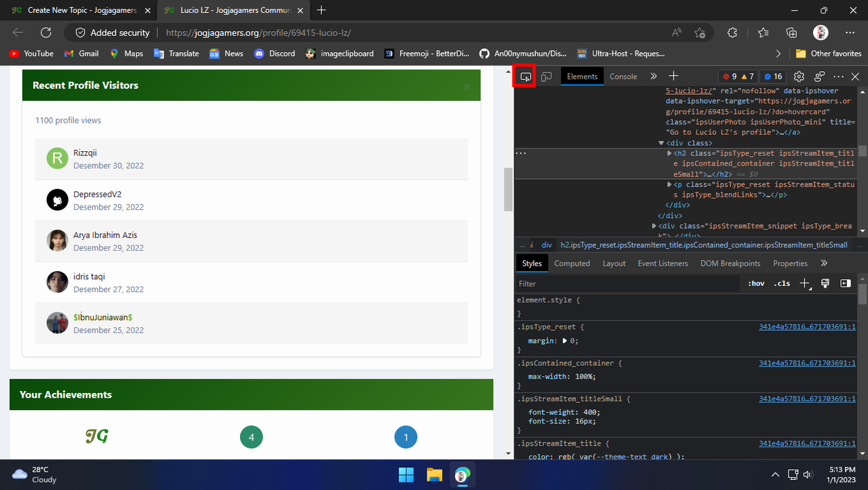
Task: Open the Edge profile avatar
Action: pos(821,33)
